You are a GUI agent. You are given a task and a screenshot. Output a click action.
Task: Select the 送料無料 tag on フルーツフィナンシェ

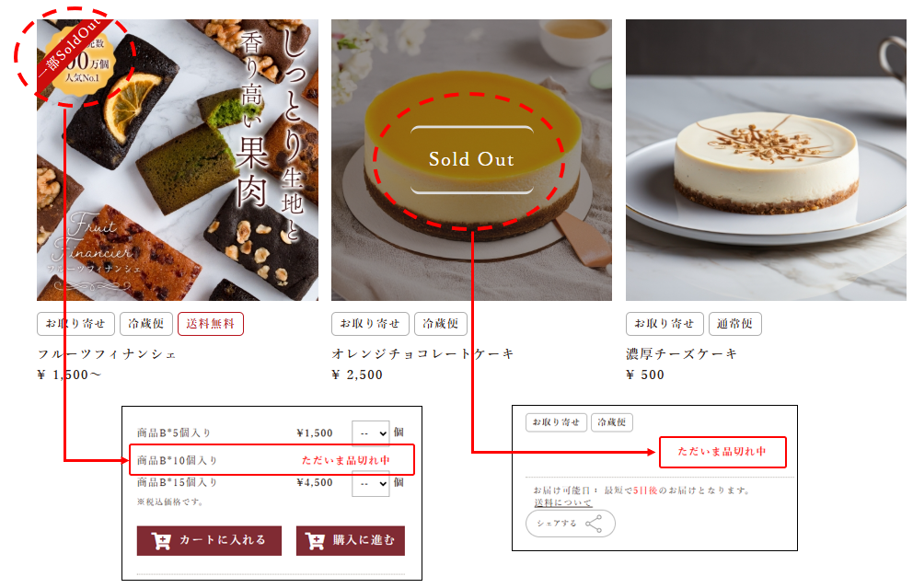point(210,324)
